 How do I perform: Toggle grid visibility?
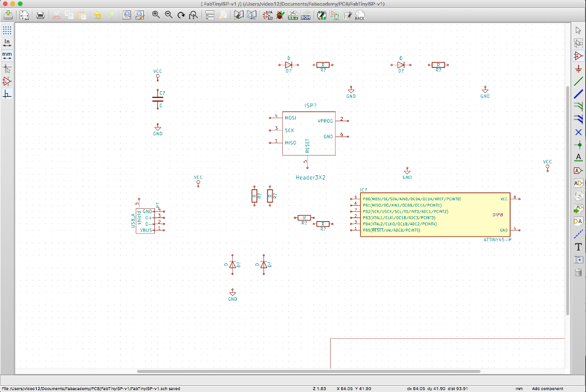click(x=7, y=30)
